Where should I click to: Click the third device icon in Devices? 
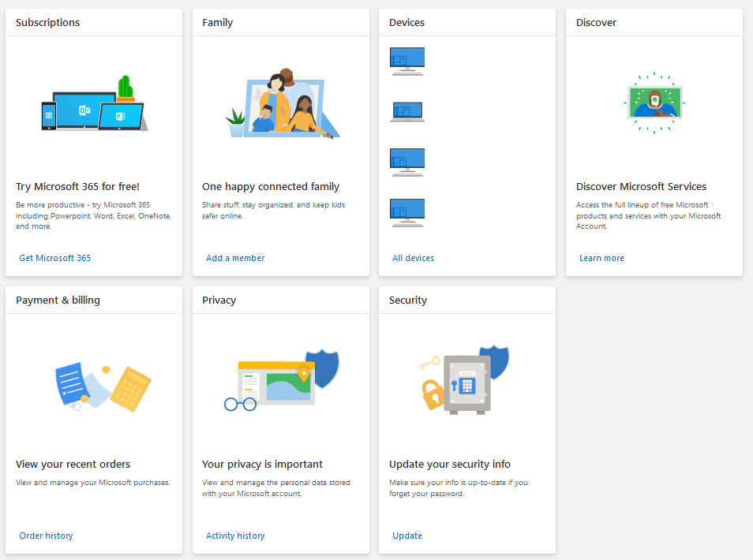407,162
